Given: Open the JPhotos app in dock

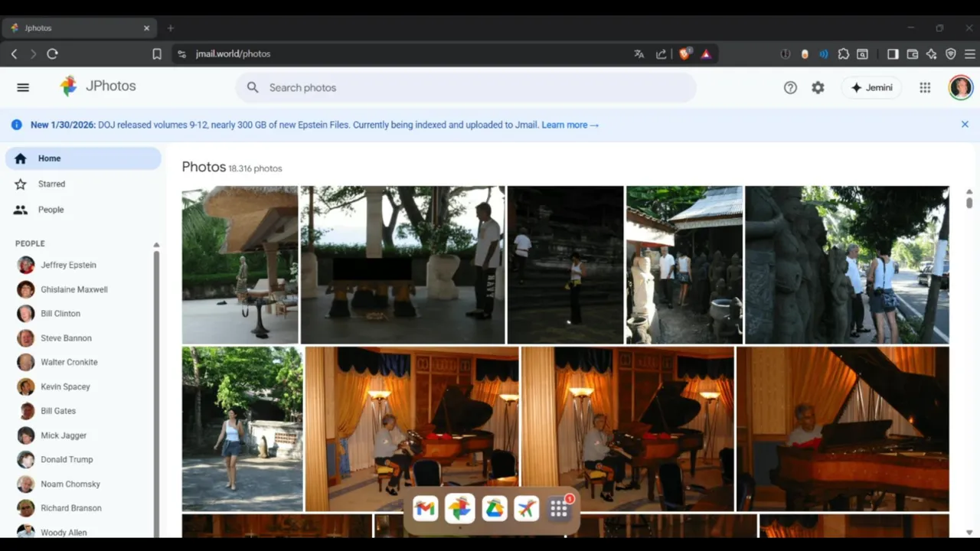Looking at the screenshot, I should (459, 509).
